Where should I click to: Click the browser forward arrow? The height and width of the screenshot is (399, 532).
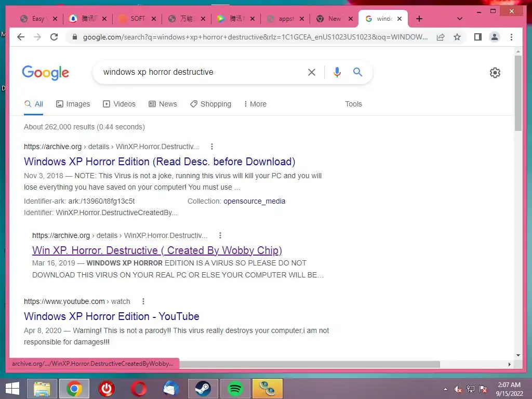point(37,37)
